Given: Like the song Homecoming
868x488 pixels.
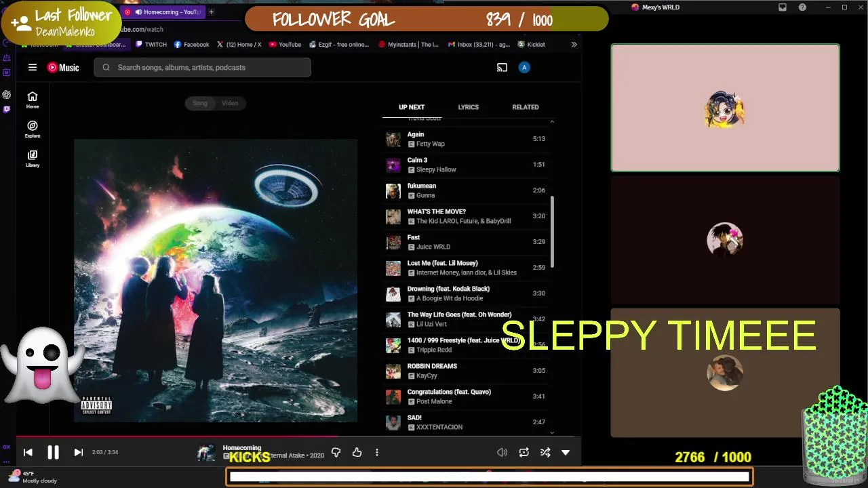Looking at the screenshot, I should pos(357,452).
